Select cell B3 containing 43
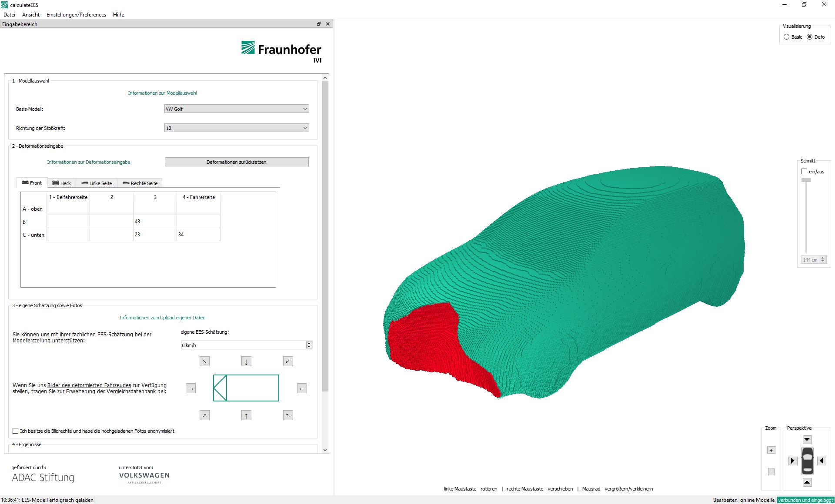The image size is (835, 504). [x=155, y=222]
